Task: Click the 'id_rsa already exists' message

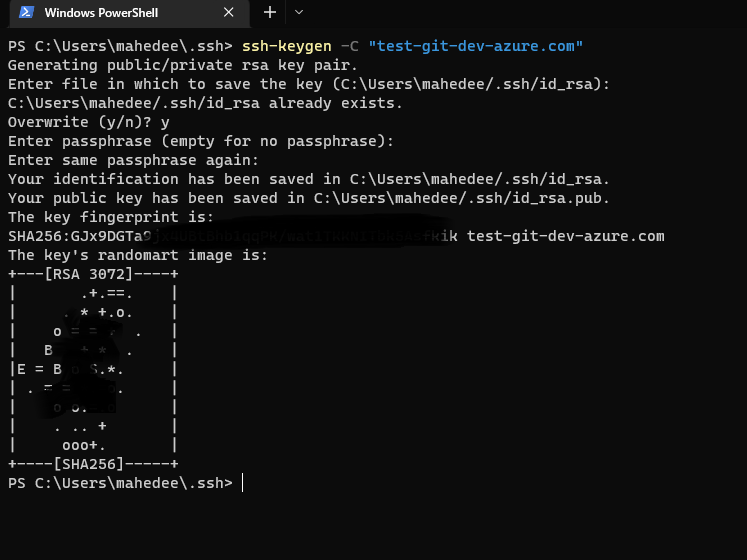Action: pos(205,103)
